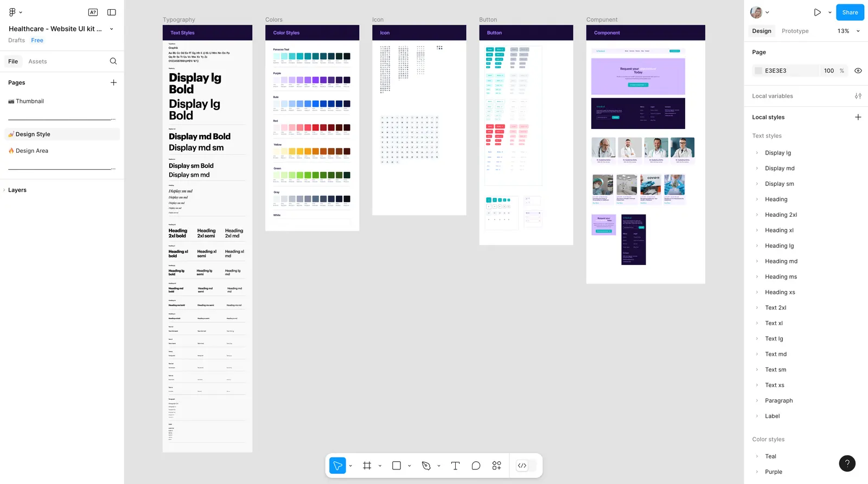Open the Actions components tool

tap(496, 466)
